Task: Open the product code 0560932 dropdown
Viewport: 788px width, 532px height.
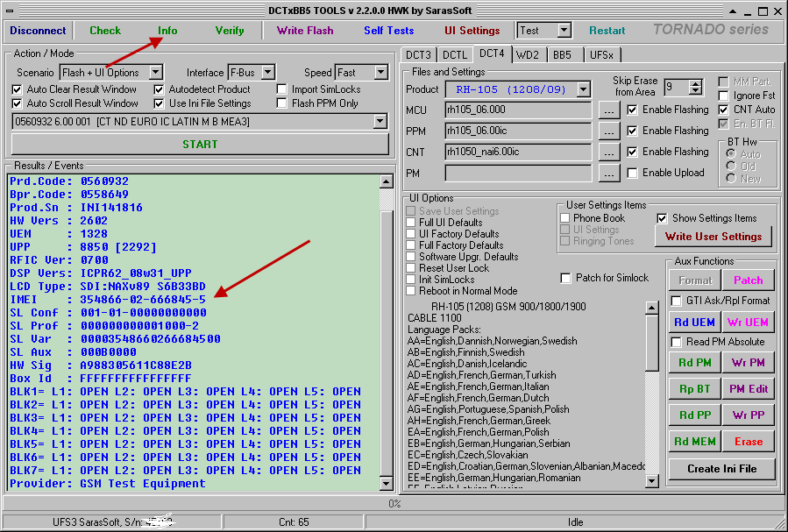Action: (380, 122)
